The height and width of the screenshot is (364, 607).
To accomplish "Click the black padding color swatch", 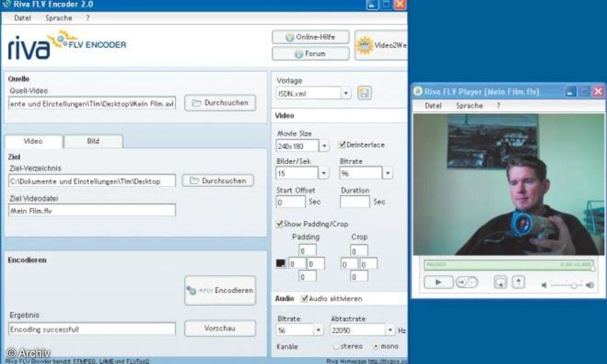I will [281, 263].
